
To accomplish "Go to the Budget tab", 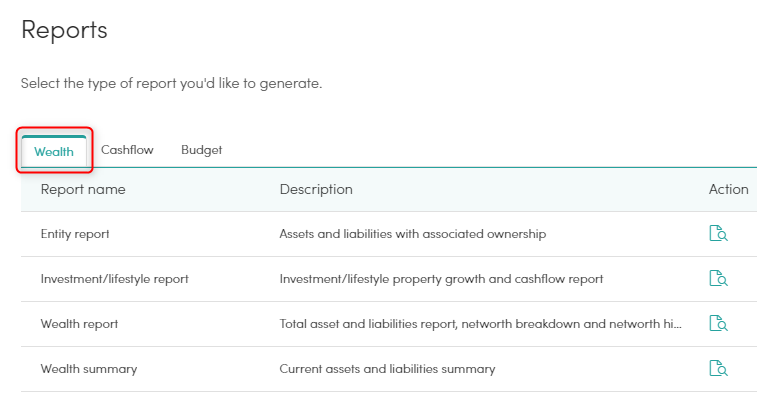I will point(201,150).
